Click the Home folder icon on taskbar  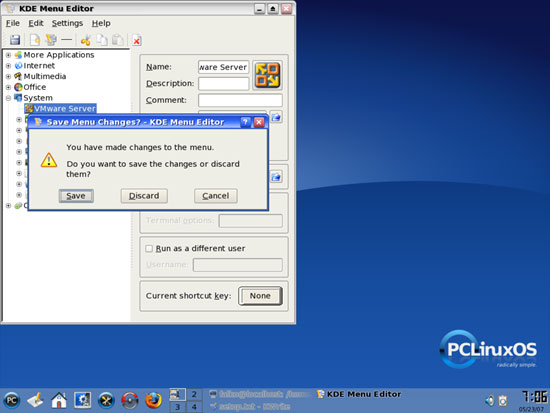tap(59, 400)
